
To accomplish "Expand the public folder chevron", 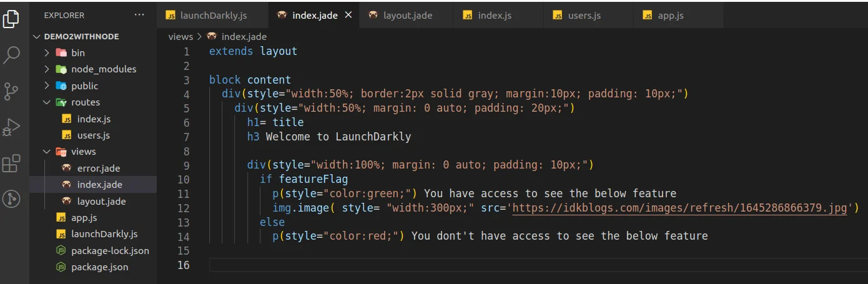I will 47,86.
